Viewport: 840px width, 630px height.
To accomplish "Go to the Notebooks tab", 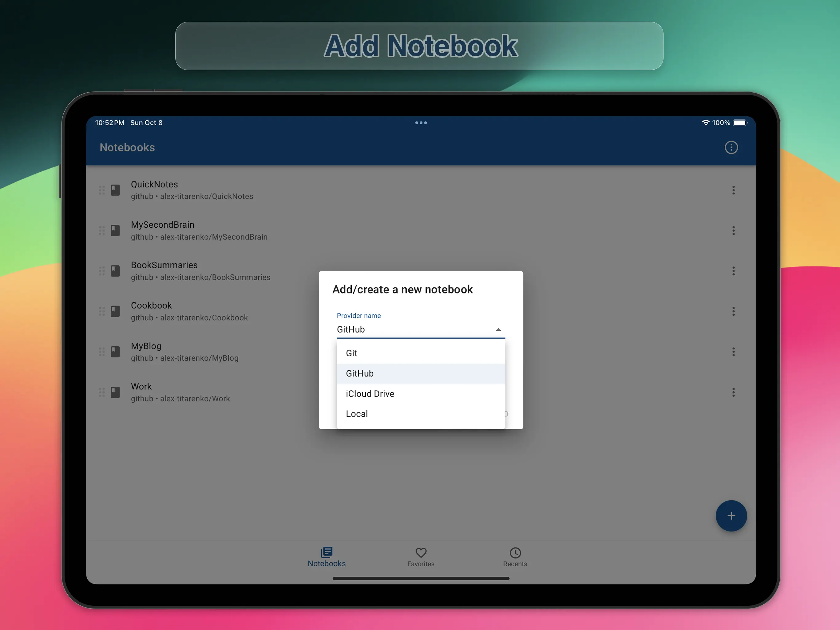I will [327, 557].
